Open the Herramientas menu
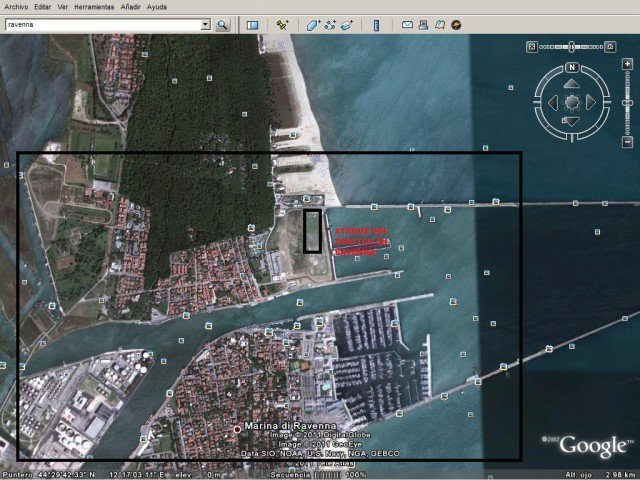Screen dimensions: 640x480 click(x=96, y=6)
